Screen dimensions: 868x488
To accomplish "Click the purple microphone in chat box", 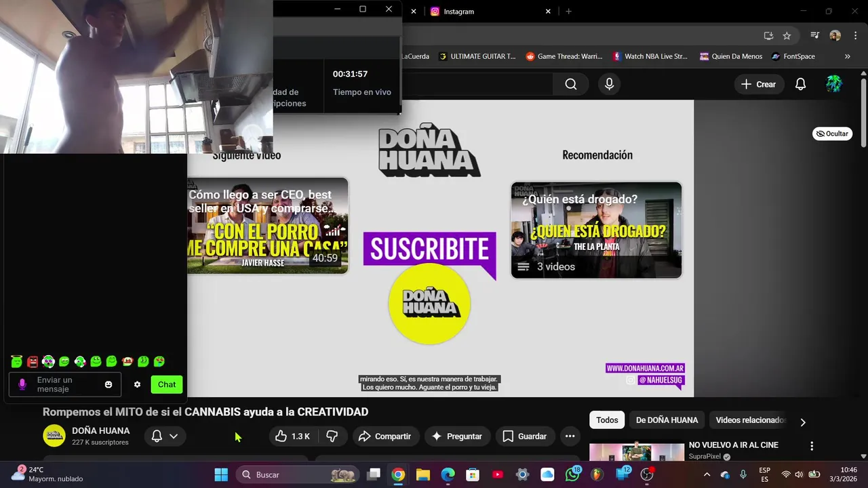I will (x=22, y=384).
